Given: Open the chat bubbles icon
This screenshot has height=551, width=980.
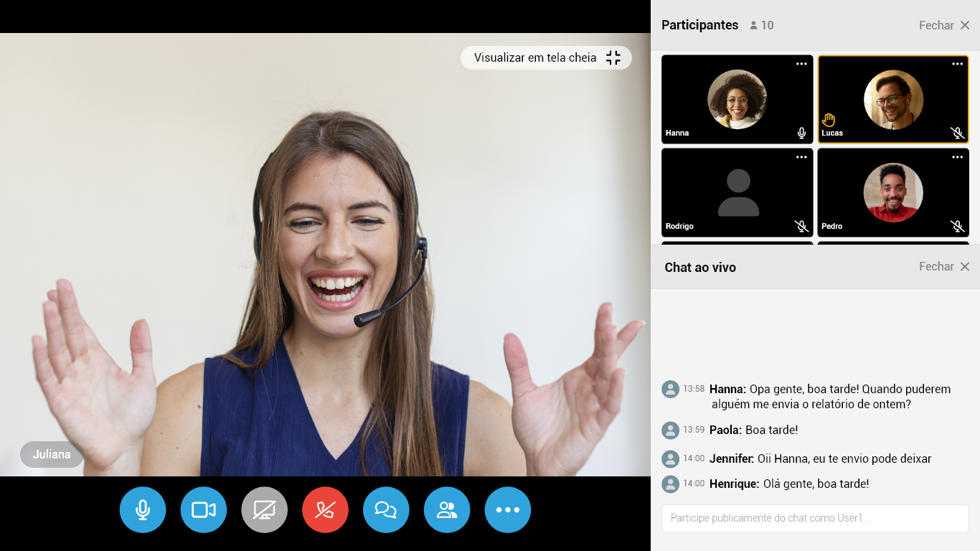Looking at the screenshot, I should 386,510.
